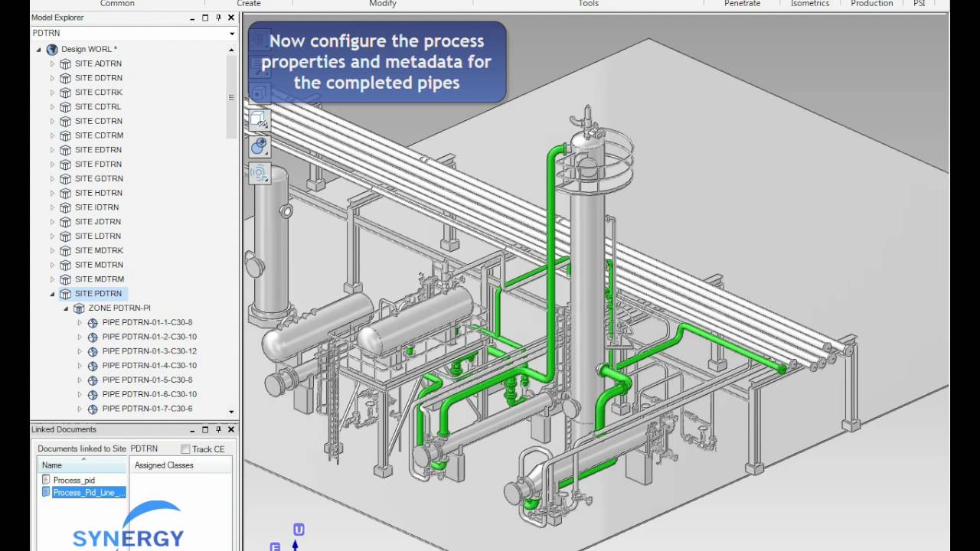Collapse the SITE PDTRN node
This screenshot has height=551, width=980.
coord(52,294)
